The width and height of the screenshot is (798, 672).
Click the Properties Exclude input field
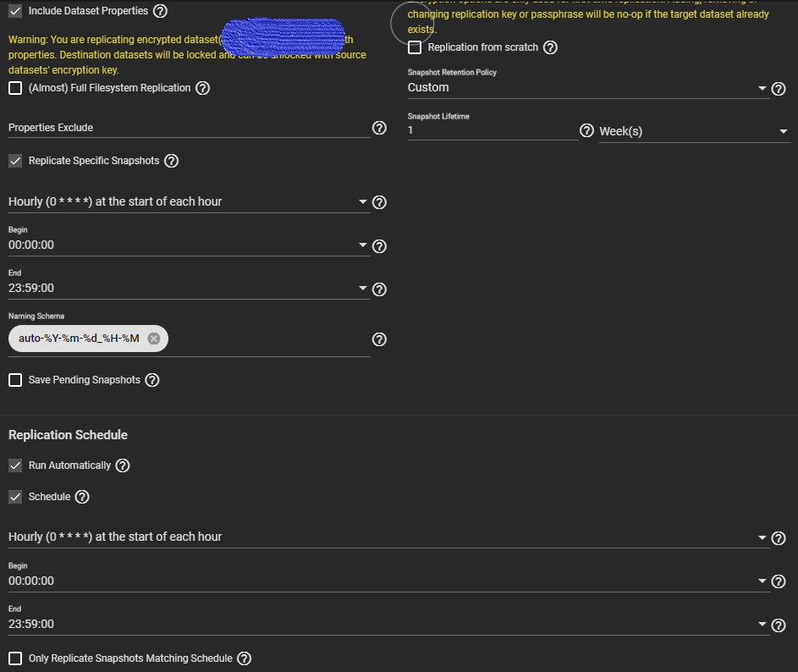coord(188,128)
